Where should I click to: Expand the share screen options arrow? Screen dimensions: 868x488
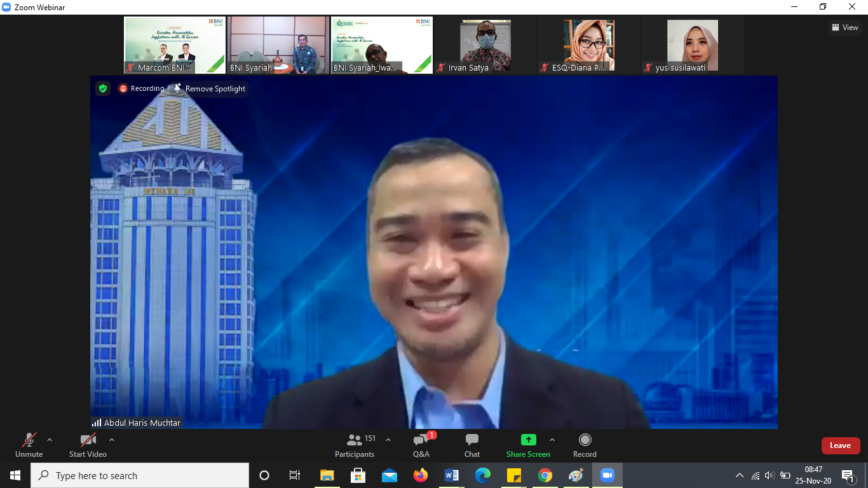click(552, 440)
